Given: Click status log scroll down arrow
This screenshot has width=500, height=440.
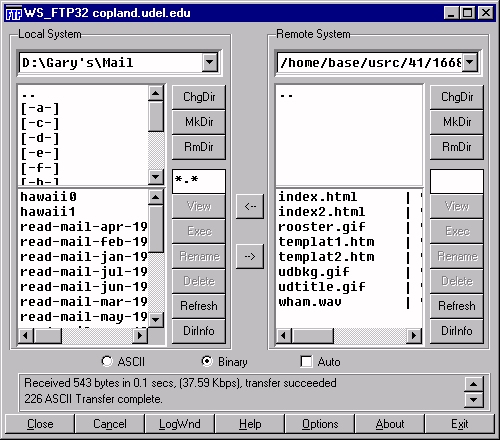Looking at the screenshot, I should (473, 400).
